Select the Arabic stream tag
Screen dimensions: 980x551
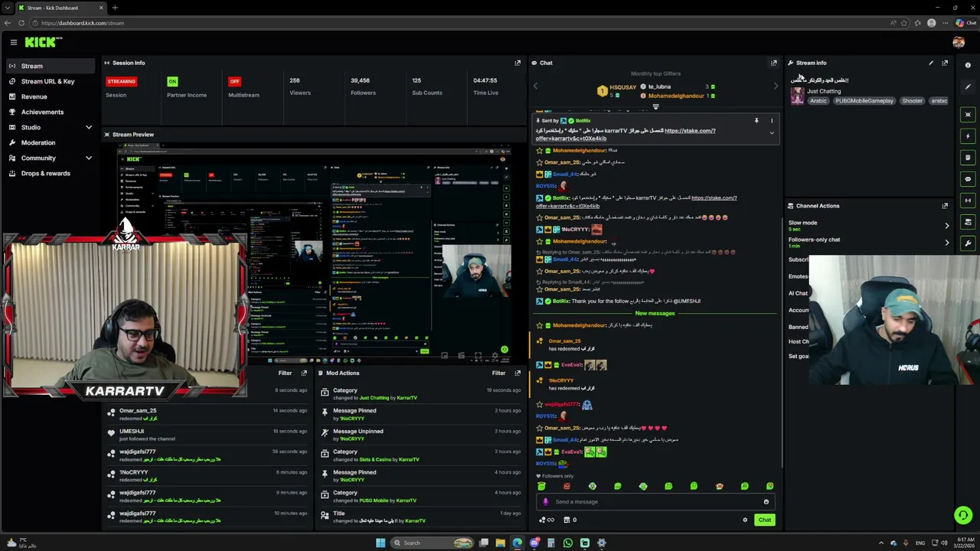click(x=818, y=101)
